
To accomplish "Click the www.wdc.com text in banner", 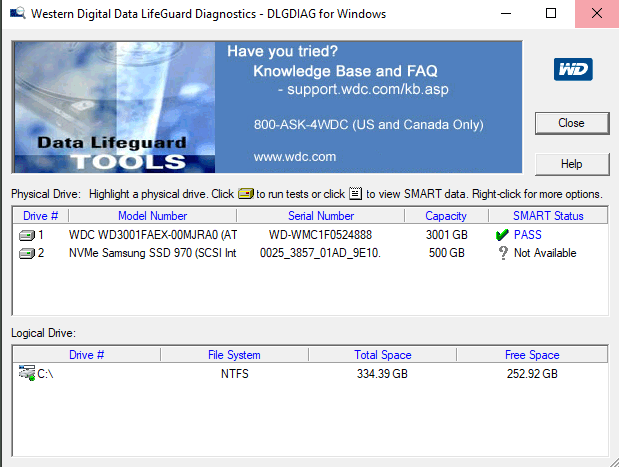I will [x=294, y=157].
